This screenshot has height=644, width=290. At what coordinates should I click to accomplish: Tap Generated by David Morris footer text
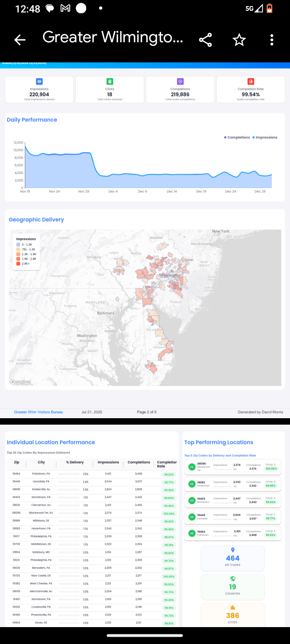tap(260, 412)
